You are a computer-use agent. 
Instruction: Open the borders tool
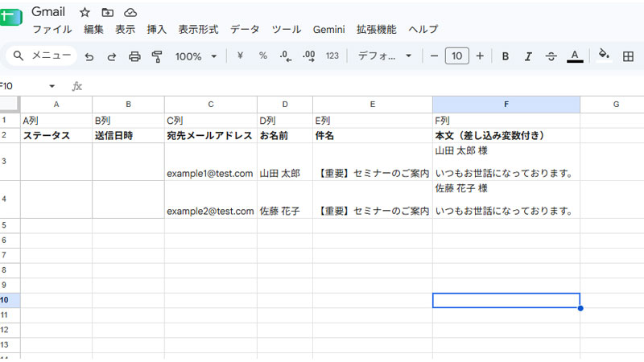tap(628, 56)
